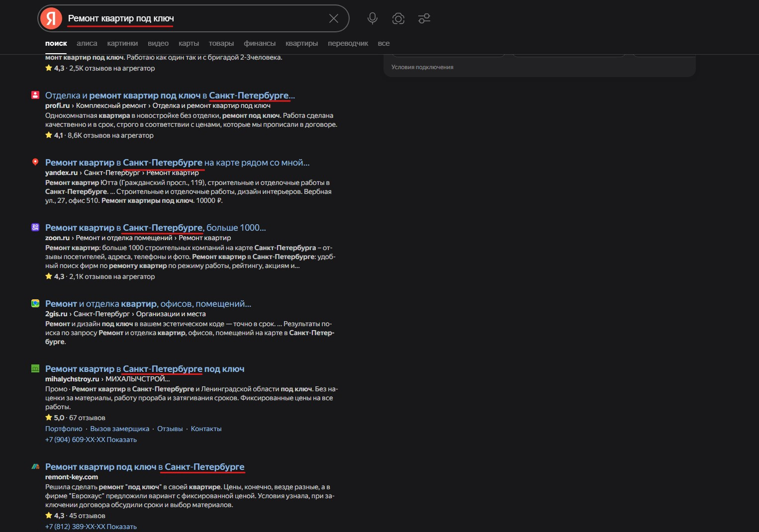Switch to the «финансы» tab
Image resolution: width=759 pixels, height=532 pixels.
click(260, 43)
